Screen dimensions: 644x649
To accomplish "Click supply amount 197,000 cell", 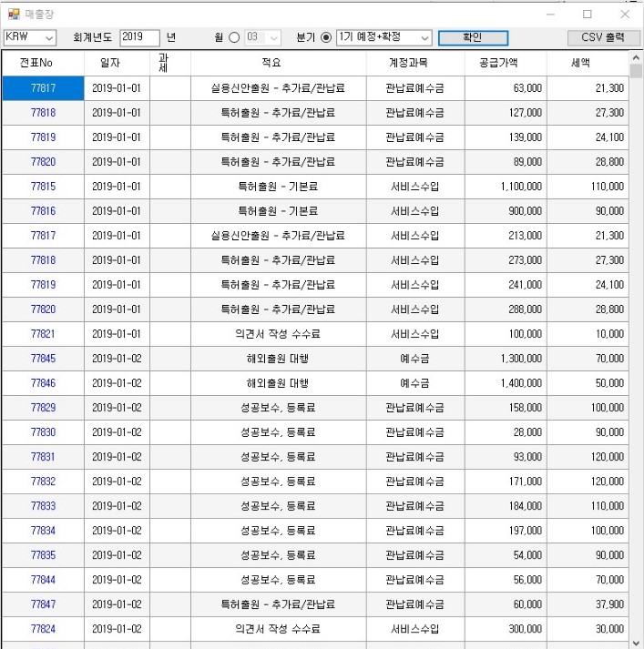I will click(x=506, y=531).
